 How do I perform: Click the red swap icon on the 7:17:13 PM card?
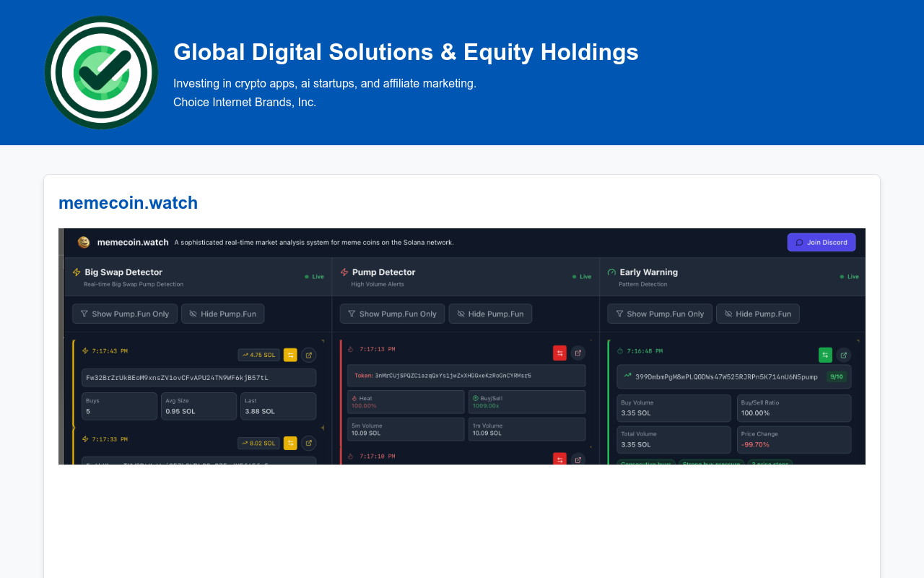[x=559, y=353]
